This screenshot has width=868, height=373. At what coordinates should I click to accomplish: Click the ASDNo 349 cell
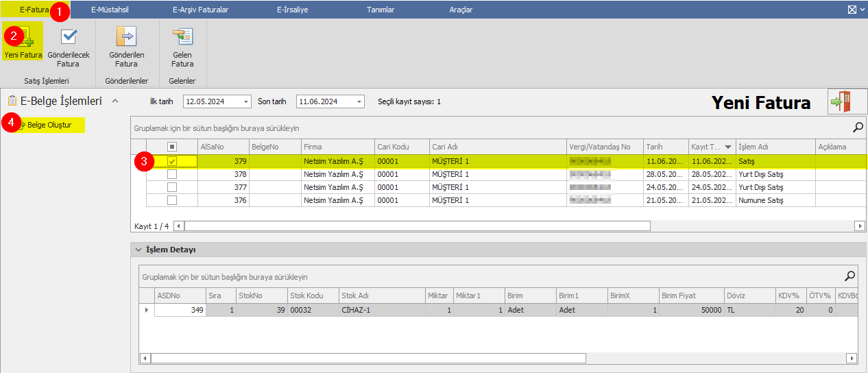click(x=180, y=310)
